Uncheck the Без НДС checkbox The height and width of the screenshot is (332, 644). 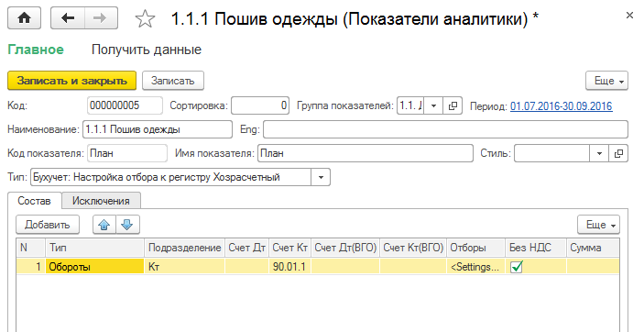point(517,267)
